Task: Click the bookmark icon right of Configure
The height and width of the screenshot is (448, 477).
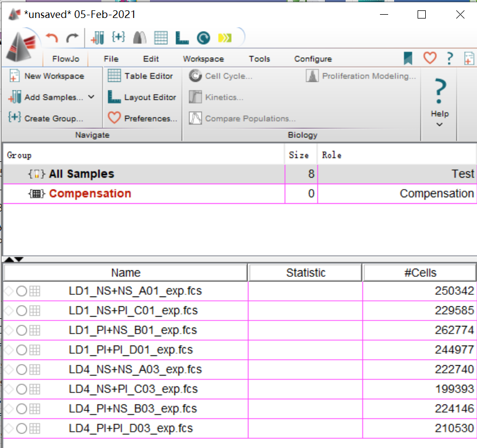Action: [x=408, y=58]
